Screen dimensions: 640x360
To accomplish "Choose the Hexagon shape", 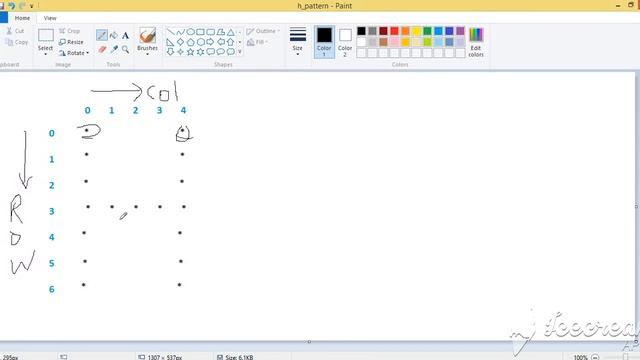I will tap(200, 42).
